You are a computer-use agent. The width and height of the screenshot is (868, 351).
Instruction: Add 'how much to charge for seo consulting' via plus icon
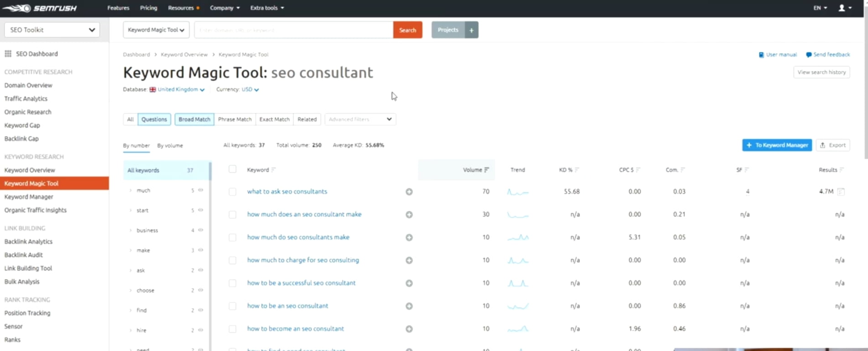409,260
